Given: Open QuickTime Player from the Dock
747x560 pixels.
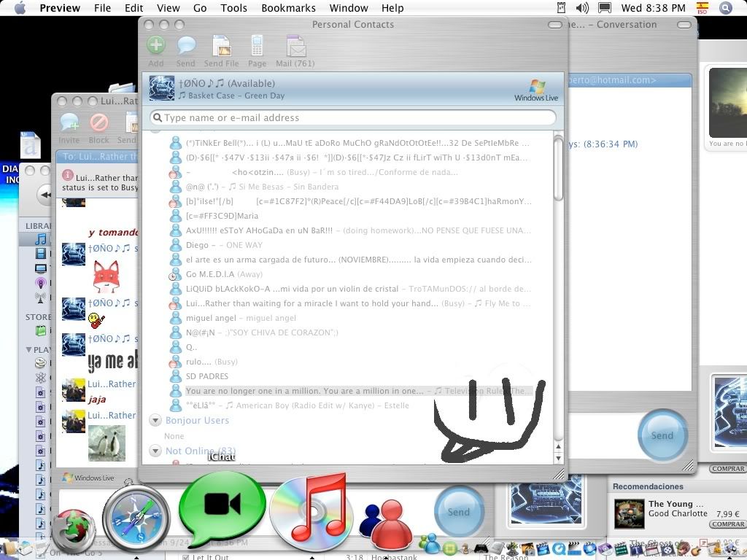Looking at the screenshot, I should click(x=558, y=548).
